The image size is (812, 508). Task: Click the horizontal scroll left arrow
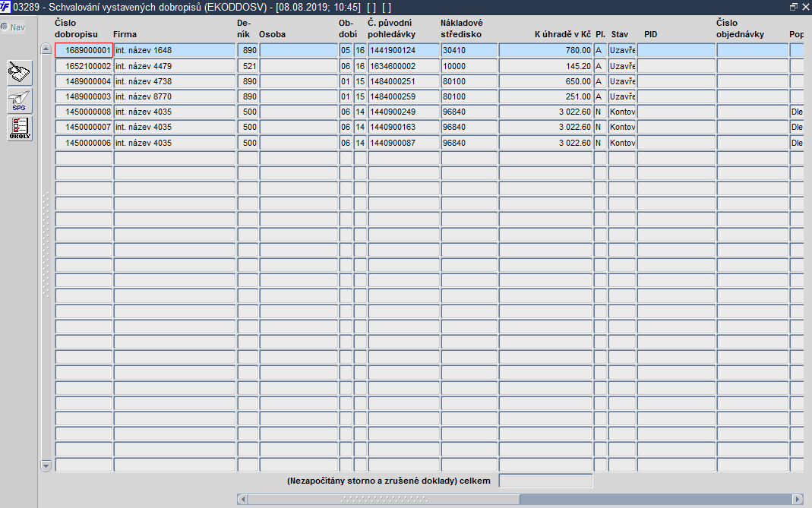(242, 499)
